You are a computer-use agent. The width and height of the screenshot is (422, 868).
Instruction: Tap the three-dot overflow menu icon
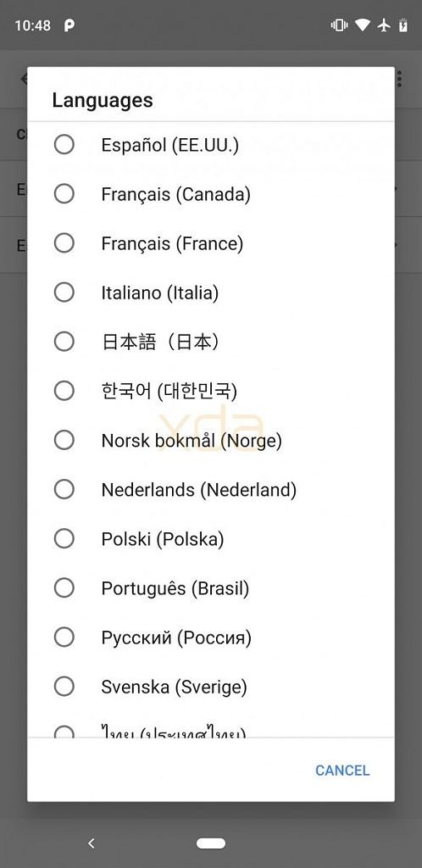tap(399, 79)
